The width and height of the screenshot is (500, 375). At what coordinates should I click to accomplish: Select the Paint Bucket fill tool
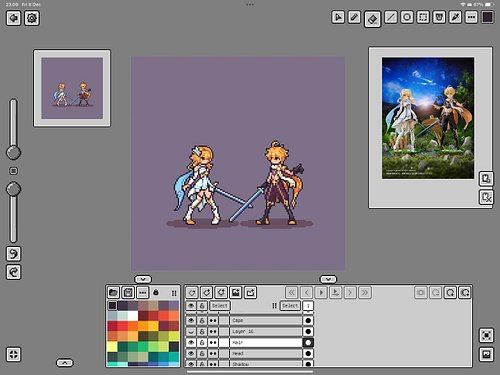pyautogui.click(x=439, y=17)
